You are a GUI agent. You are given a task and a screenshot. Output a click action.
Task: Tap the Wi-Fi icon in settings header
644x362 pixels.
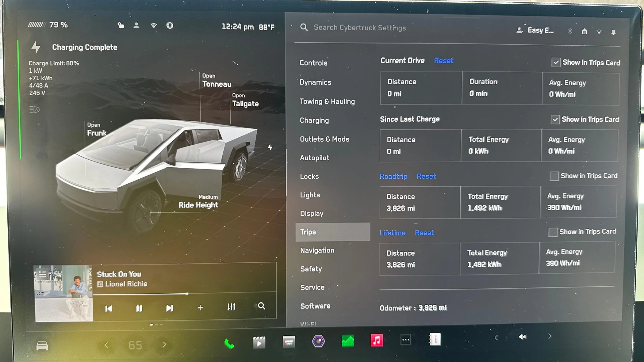point(599,32)
